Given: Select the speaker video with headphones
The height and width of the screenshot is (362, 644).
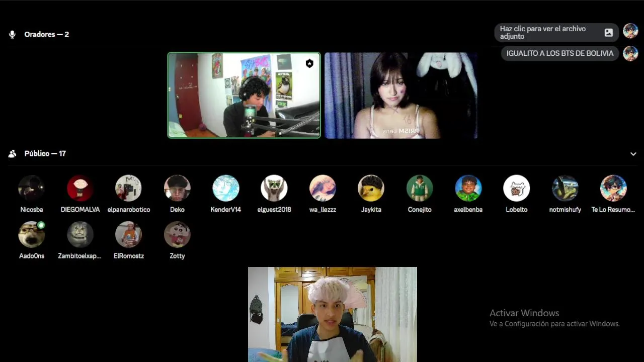Looking at the screenshot, I should (244, 95).
